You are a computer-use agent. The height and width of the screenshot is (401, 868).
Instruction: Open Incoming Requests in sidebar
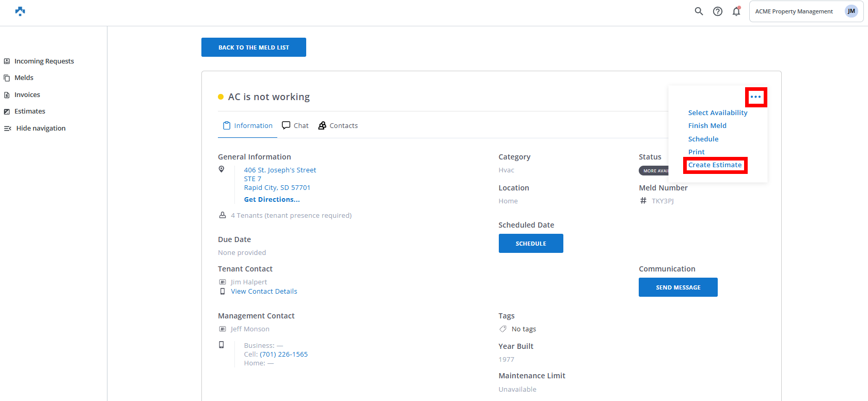(44, 61)
